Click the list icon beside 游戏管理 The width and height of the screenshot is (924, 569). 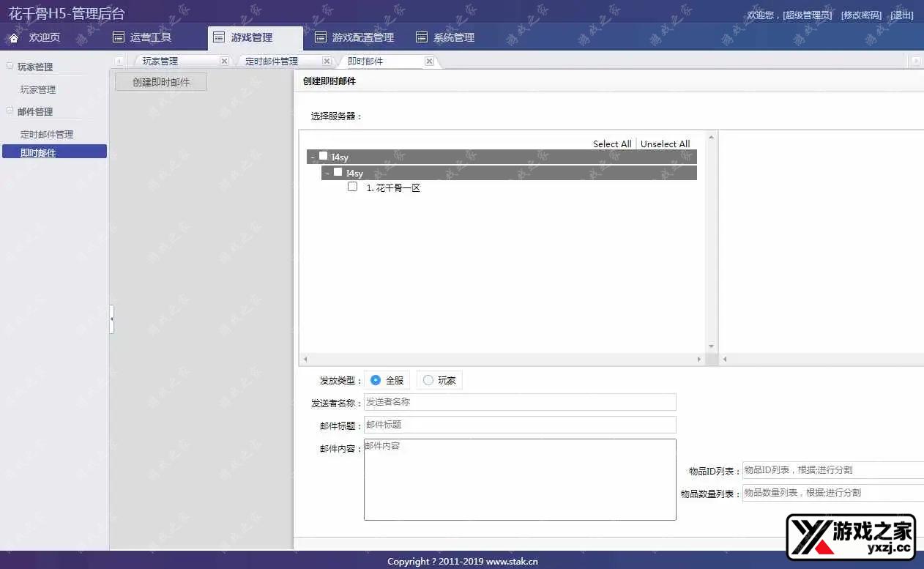point(219,37)
